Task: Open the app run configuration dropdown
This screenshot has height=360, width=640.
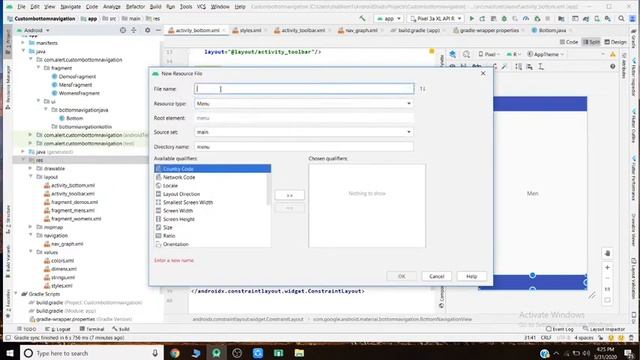Action: point(389,19)
